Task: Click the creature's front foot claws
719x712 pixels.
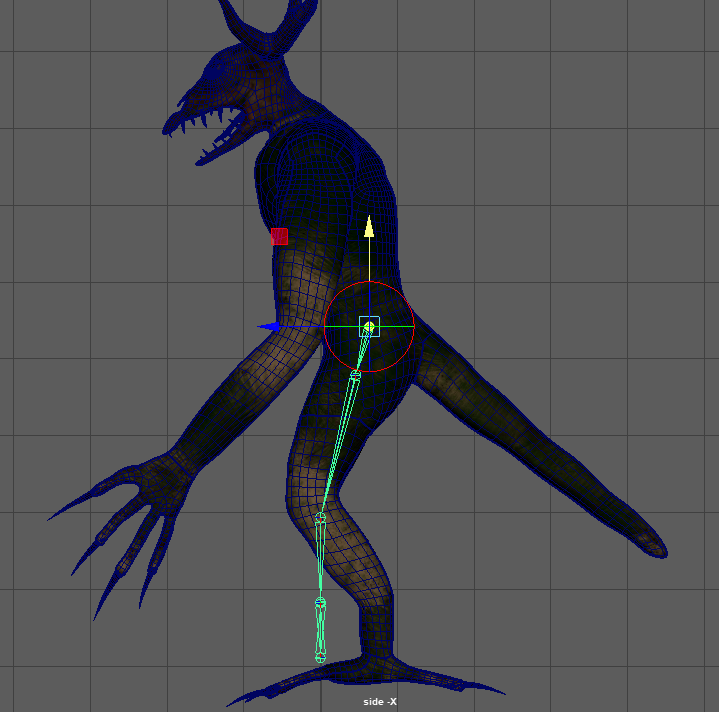Action: [x=270, y=688]
